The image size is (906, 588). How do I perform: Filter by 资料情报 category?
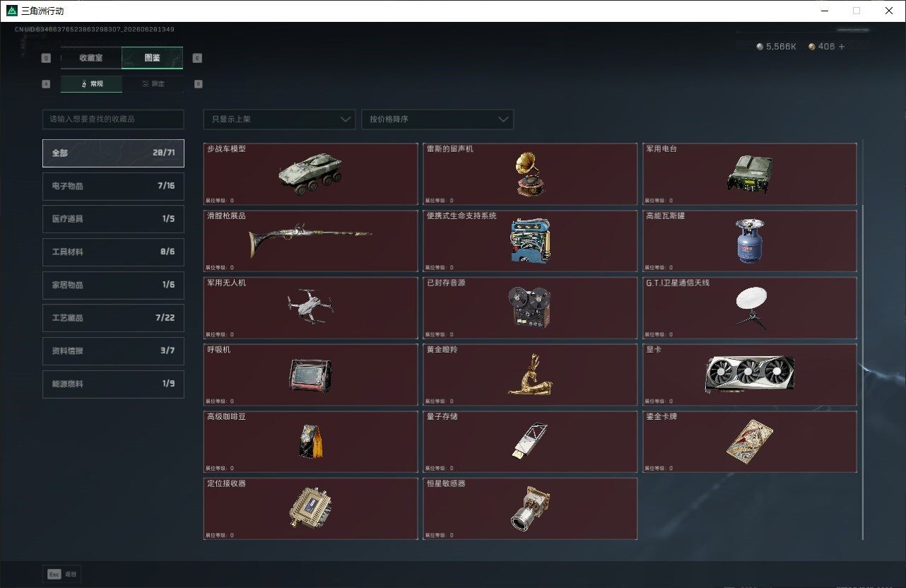tap(113, 351)
